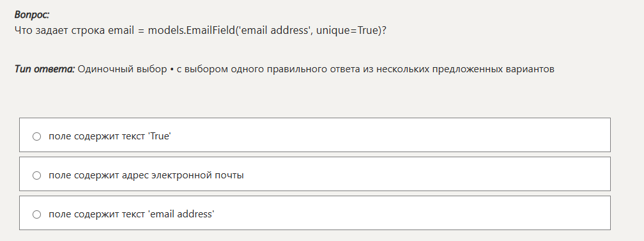Select radio for text 'email address' option

(36, 214)
